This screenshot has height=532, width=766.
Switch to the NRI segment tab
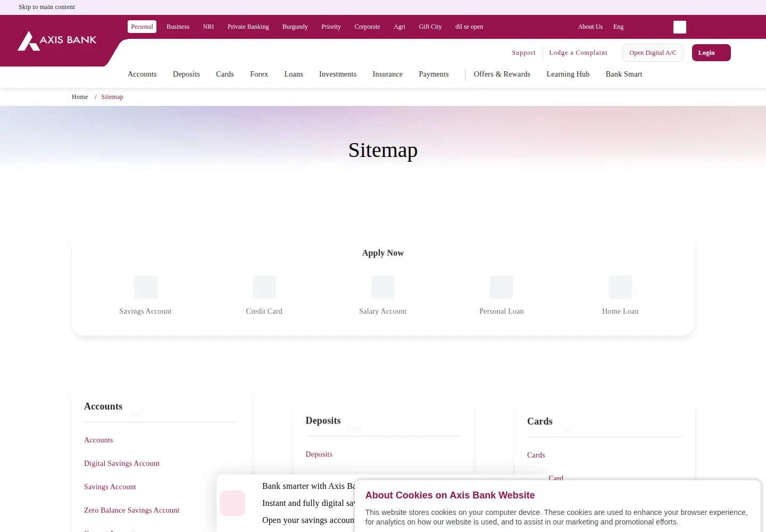point(208,27)
